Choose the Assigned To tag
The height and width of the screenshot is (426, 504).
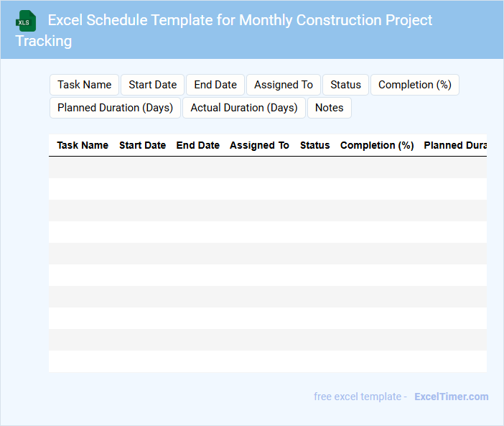(x=284, y=85)
